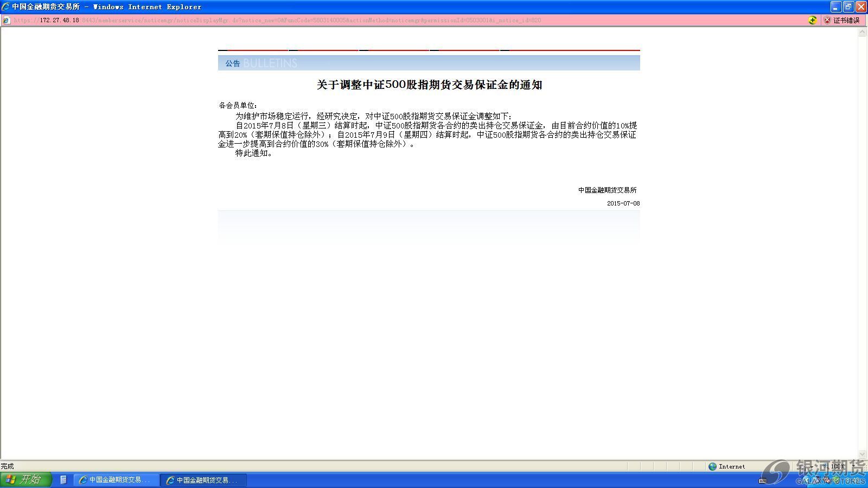Switch to the second 中国金融期货交易 taskbar window

tap(203, 480)
